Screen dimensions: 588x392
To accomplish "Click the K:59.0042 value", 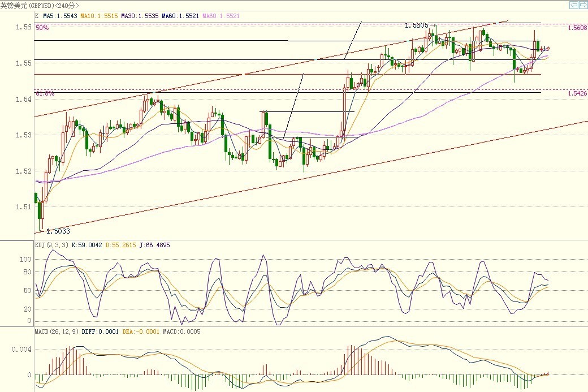I will pyautogui.click(x=87, y=245).
